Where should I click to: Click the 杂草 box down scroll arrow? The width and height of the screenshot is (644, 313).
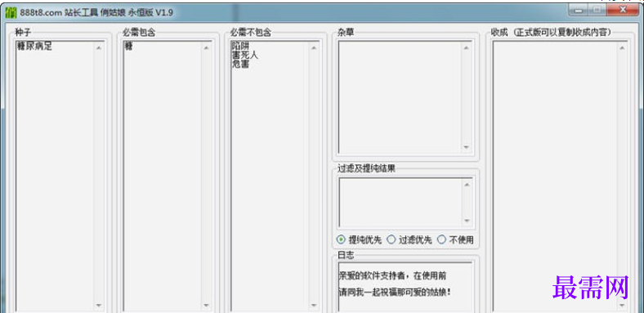(x=466, y=147)
